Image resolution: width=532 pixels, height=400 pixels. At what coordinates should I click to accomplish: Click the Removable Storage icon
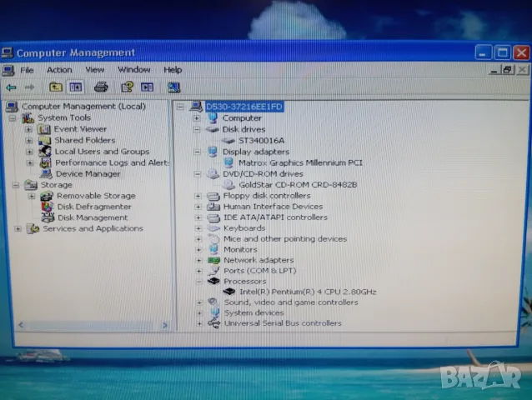[47, 196]
